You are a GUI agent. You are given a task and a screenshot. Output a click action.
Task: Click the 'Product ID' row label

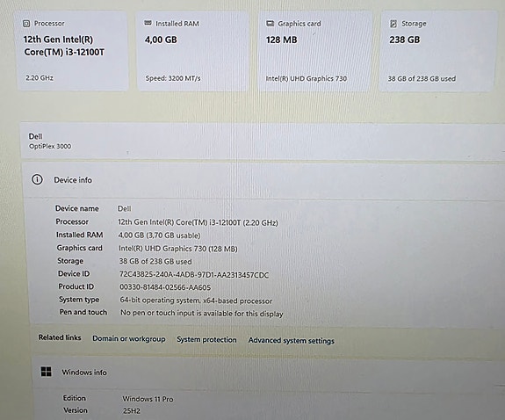coord(76,286)
